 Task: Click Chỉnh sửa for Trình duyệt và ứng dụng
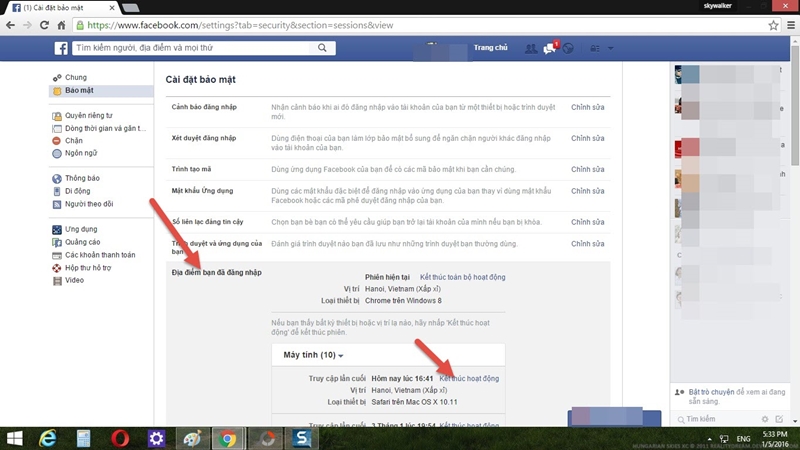click(587, 244)
